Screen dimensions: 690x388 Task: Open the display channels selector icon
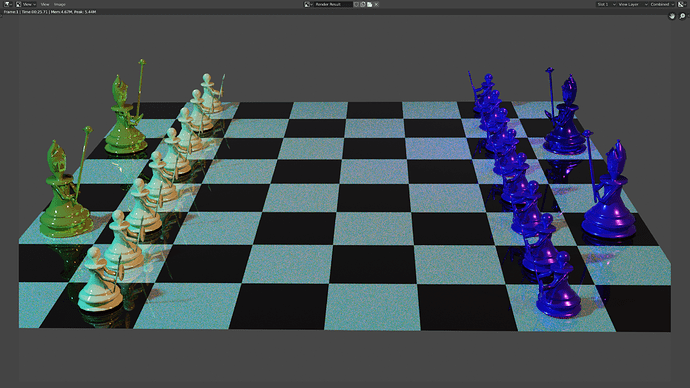pyautogui.click(x=682, y=4)
